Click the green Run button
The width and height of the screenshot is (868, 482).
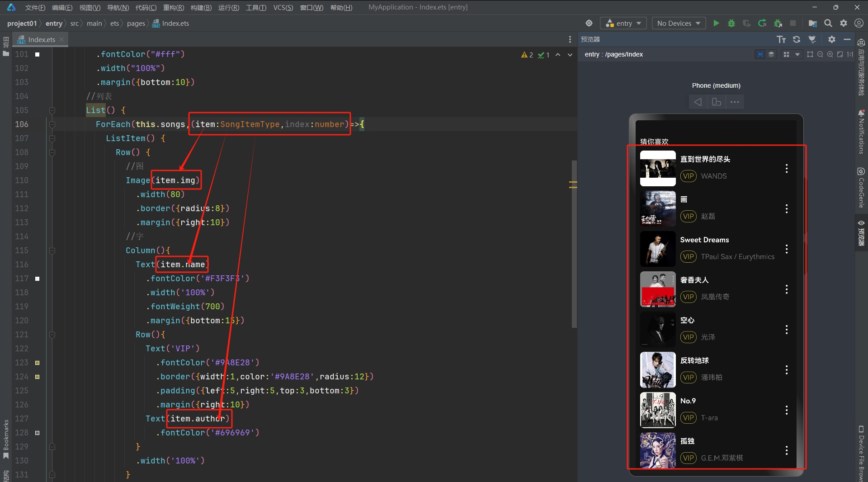coord(716,23)
